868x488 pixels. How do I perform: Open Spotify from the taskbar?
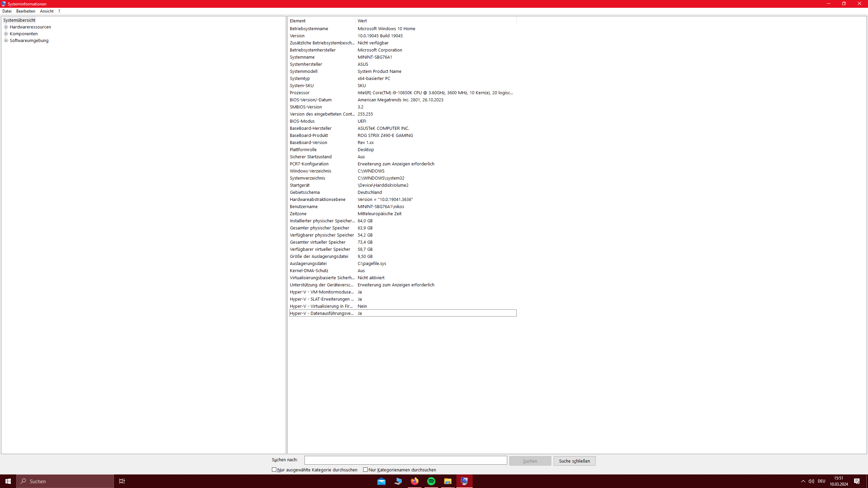tap(431, 481)
